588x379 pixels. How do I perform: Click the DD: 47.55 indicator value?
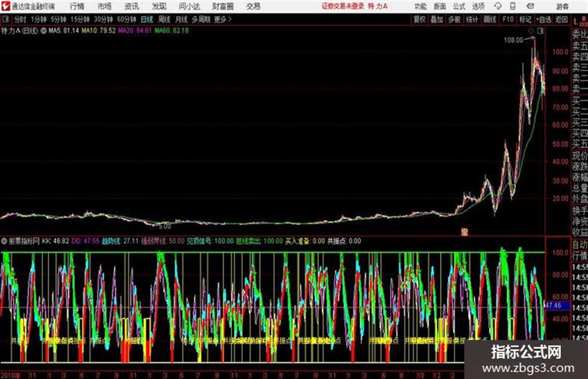click(85, 241)
